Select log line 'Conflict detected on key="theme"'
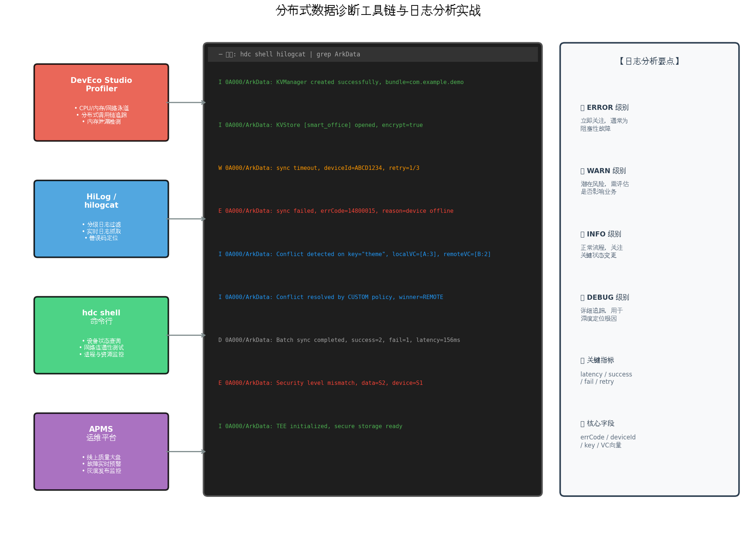This screenshot has height=538, width=756. pyautogui.click(x=354, y=254)
